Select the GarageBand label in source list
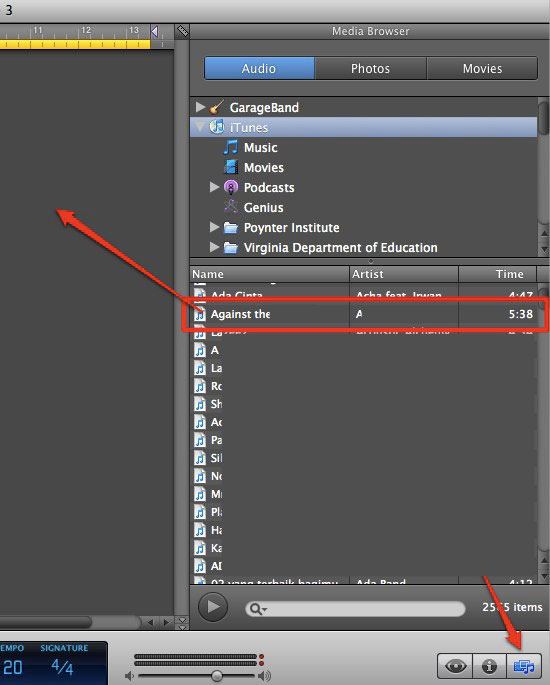The height and width of the screenshot is (685, 550). [x=264, y=107]
